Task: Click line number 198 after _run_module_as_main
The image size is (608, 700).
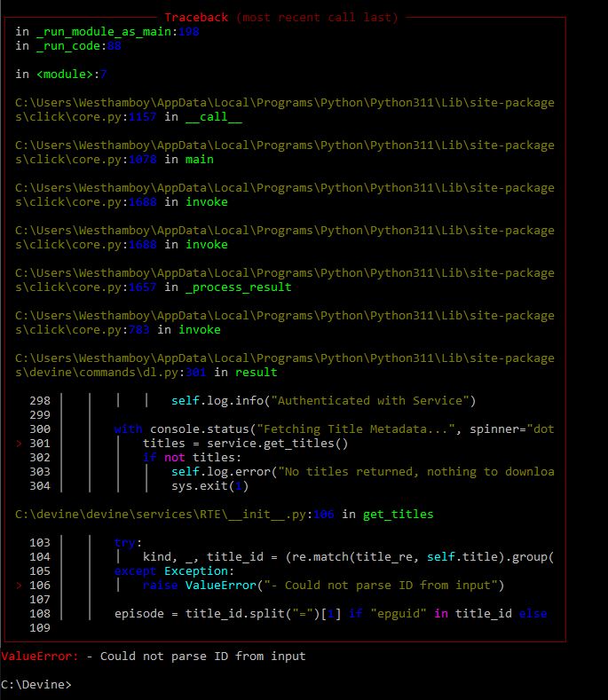Action: 188,32
